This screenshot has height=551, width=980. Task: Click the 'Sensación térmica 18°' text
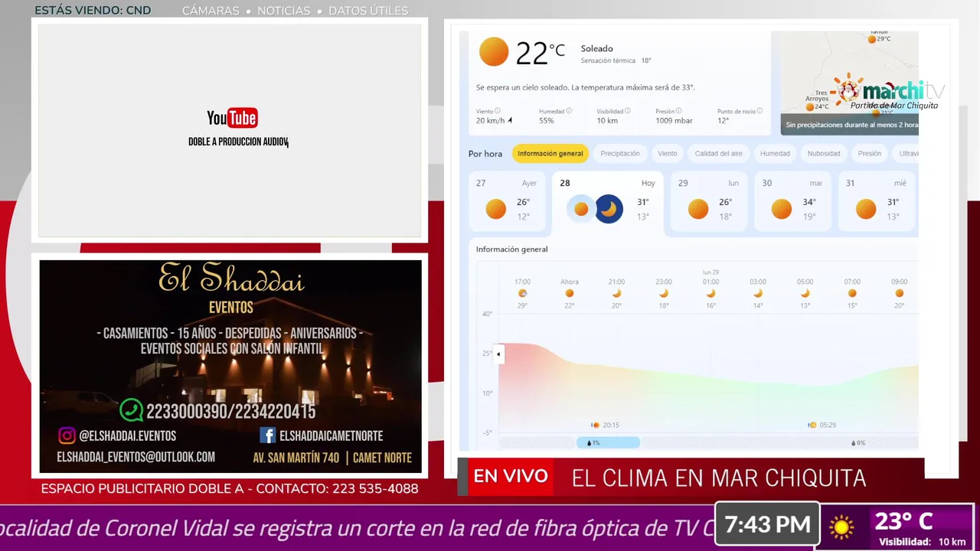point(616,60)
